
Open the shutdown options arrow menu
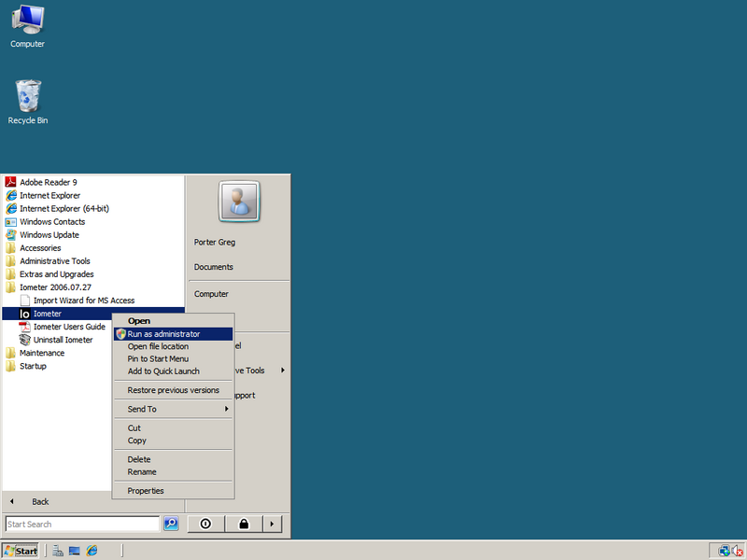pyautogui.click(x=272, y=524)
